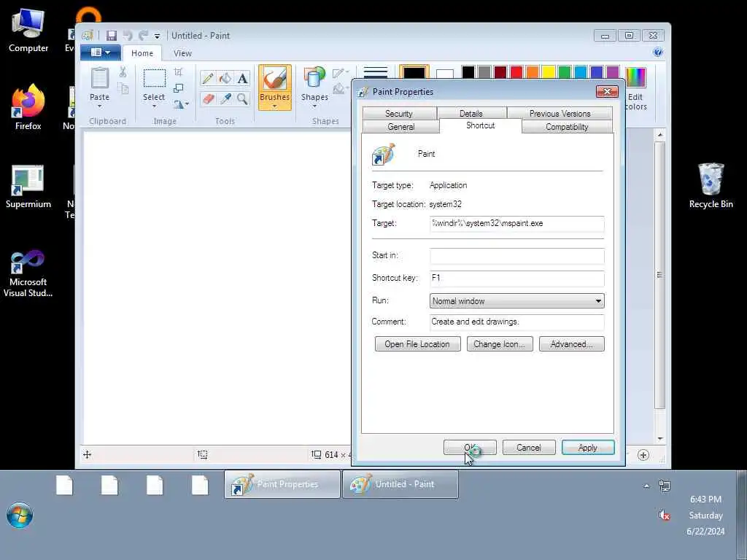Select Microsoft Visual Studio desktop icon
The image size is (747, 560).
click(28, 273)
